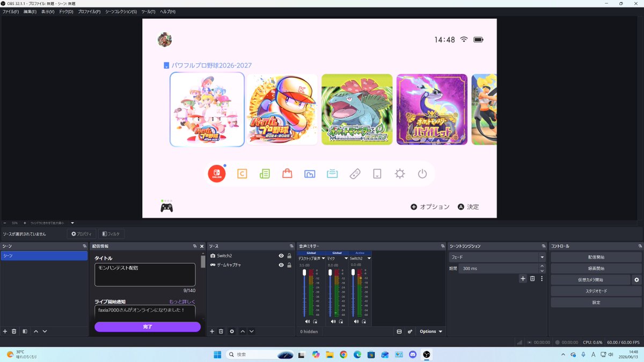This screenshot has height=362, width=644.
Task: Open Discord from the taskbar
Action: (413, 354)
